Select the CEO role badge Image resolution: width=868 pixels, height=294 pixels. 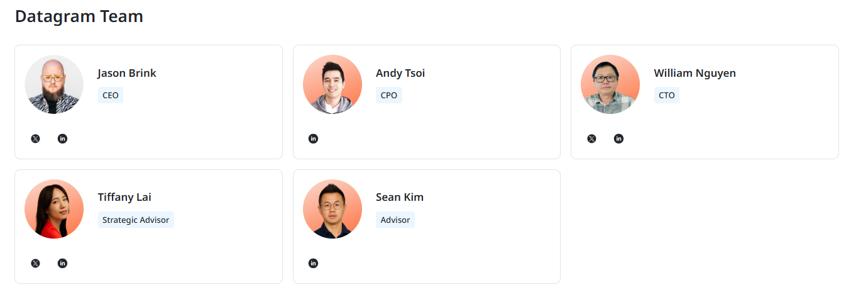pos(111,96)
